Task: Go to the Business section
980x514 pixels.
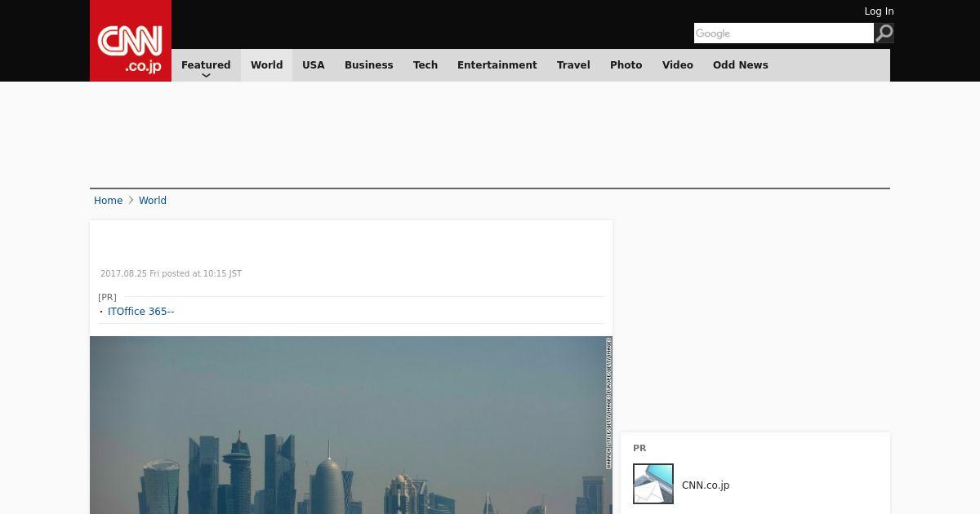Action: point(369,65)
